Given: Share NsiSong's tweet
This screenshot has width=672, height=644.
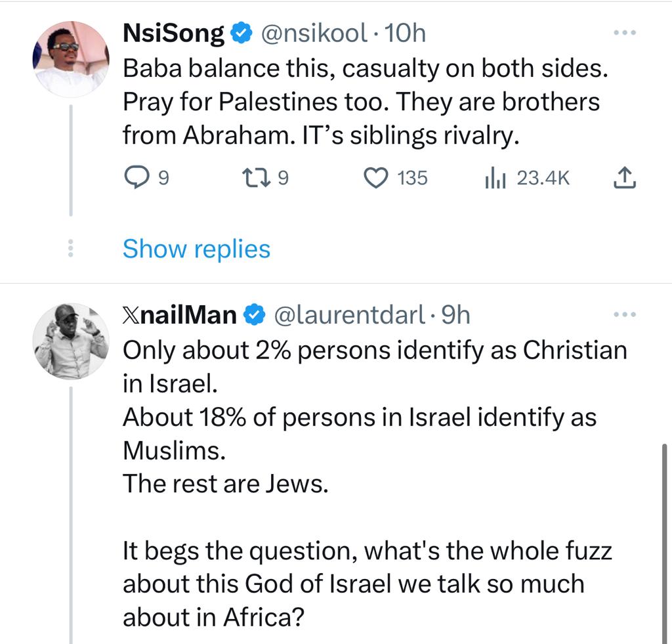Looking at the screenshot, I should (x=625, y=177).
